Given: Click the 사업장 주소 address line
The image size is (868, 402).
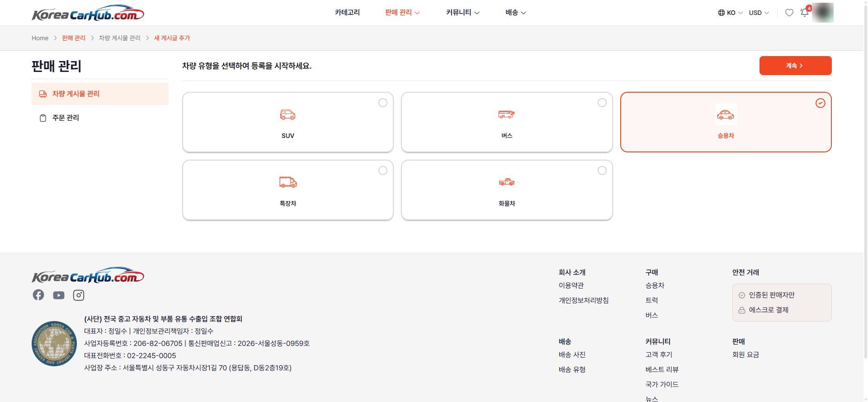Looking at the screenshot, I should point(188,368).
